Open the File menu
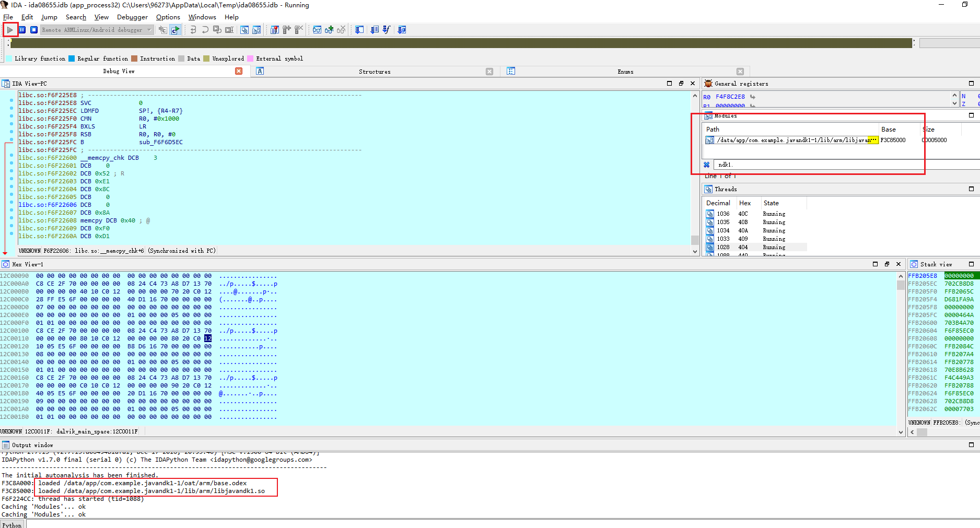 (x=8, y=17)
